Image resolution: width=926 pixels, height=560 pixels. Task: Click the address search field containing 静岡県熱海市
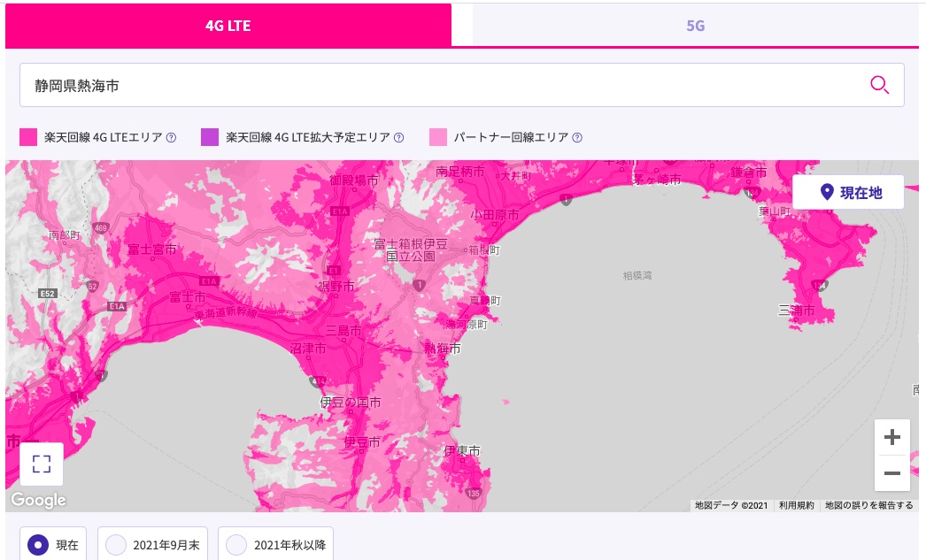coord(462,85)
